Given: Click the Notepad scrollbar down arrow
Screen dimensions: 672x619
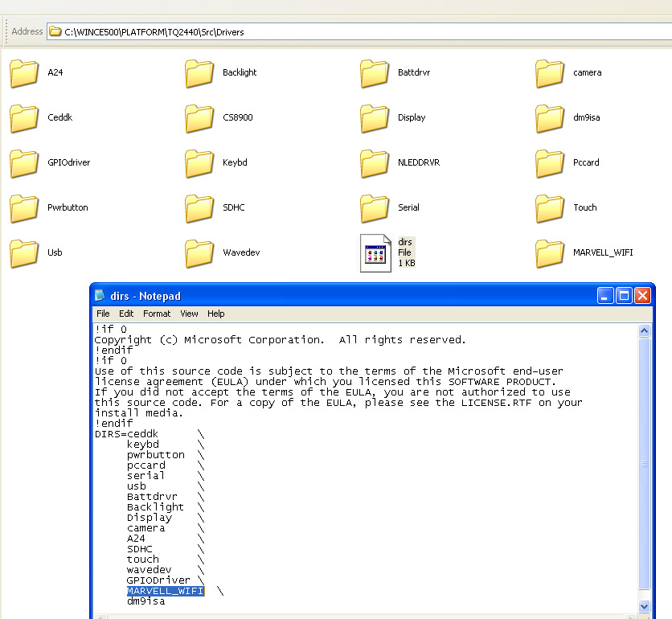Looking at the screenshot, I should click(x=644, y=606).
